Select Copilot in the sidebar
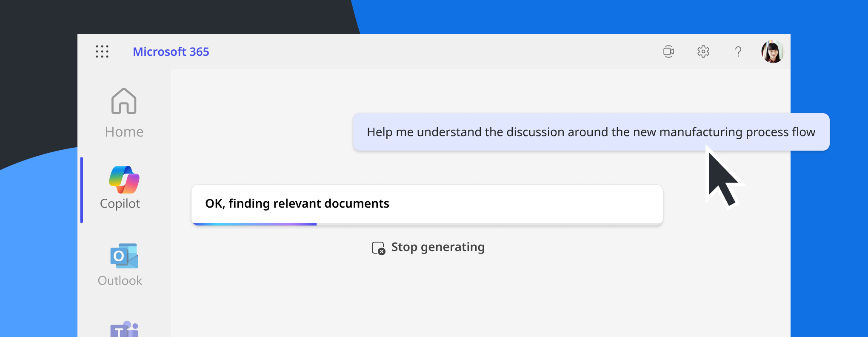868x337 pixels. (120, 188)
